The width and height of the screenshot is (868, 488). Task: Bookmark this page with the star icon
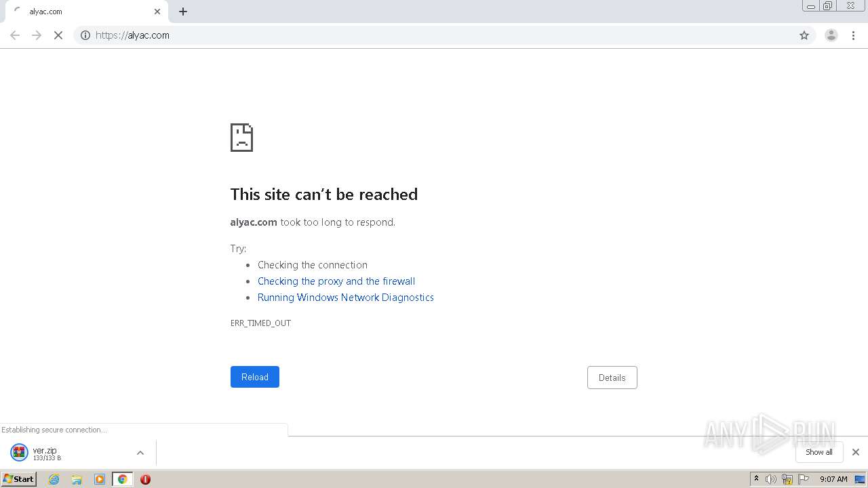(804, 35)
